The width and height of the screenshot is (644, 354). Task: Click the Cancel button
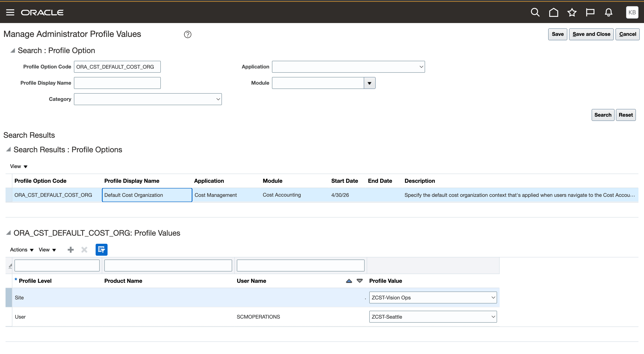pyautogui.click(x=627, y=34)
